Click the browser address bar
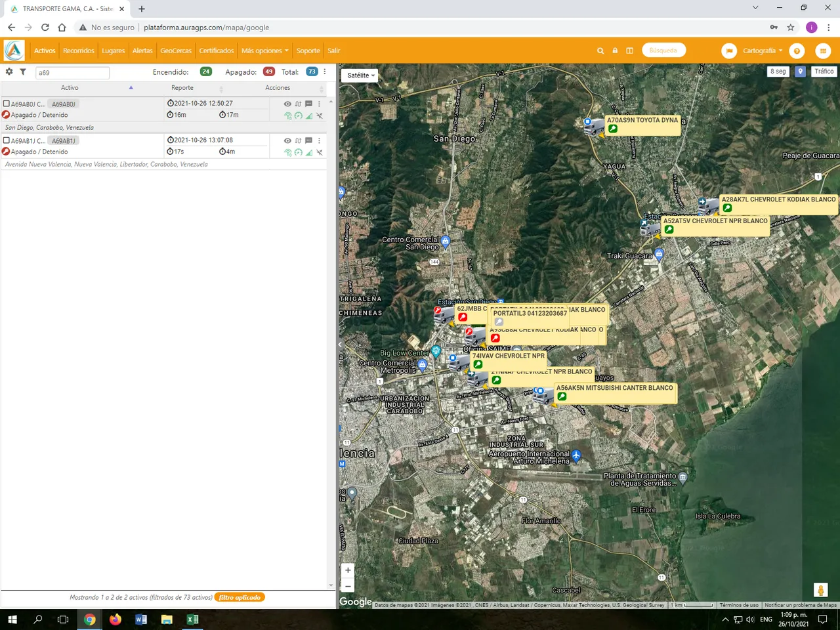 coord(420,28)
